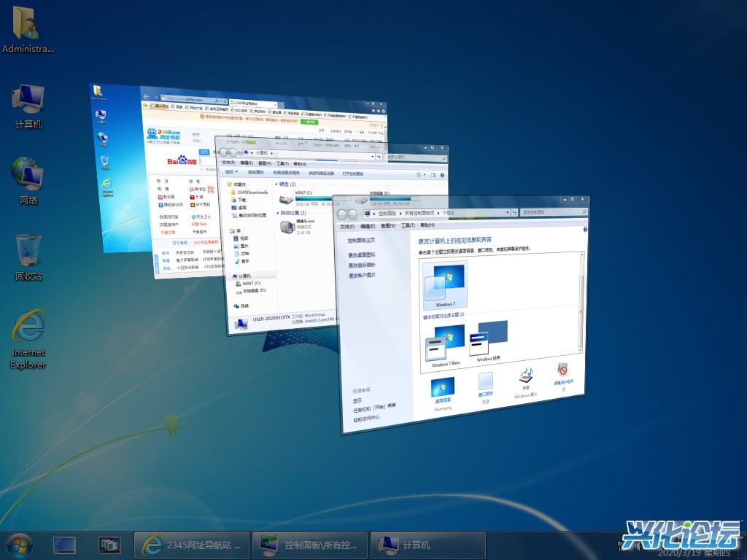Select 网络 in Computer navigation tree
Image resolution: width=747 pixels, height=560 pixels.
click(x=241, y=306)
